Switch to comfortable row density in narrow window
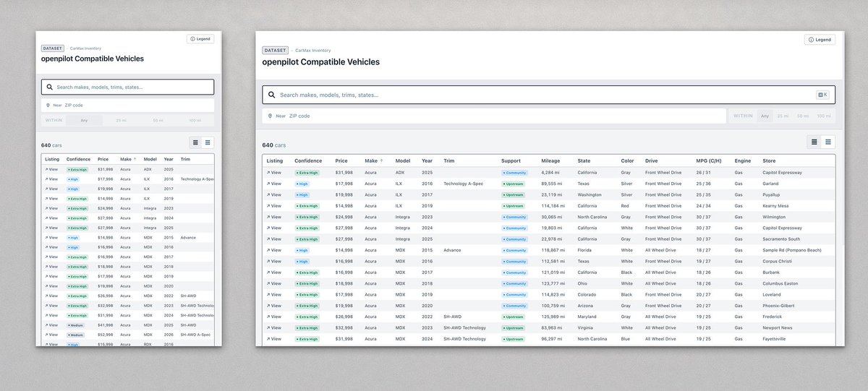The image size is (868, 391). tap(208, 143)
